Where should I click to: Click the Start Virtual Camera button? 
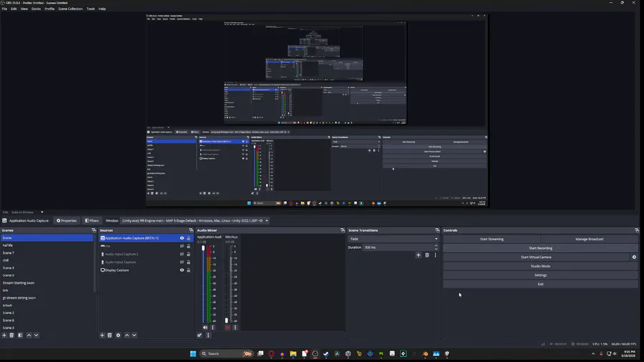pos(536,258)
